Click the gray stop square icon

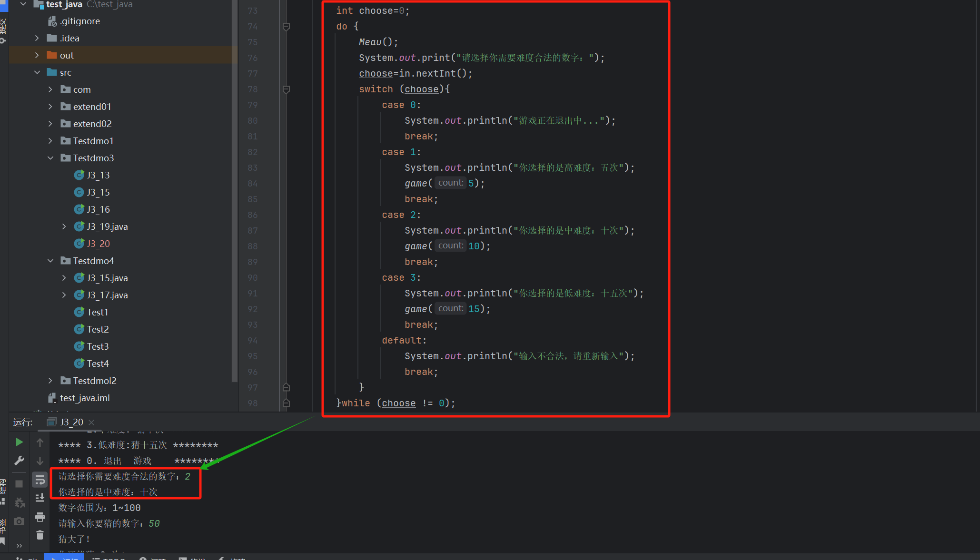click(19, 484)
